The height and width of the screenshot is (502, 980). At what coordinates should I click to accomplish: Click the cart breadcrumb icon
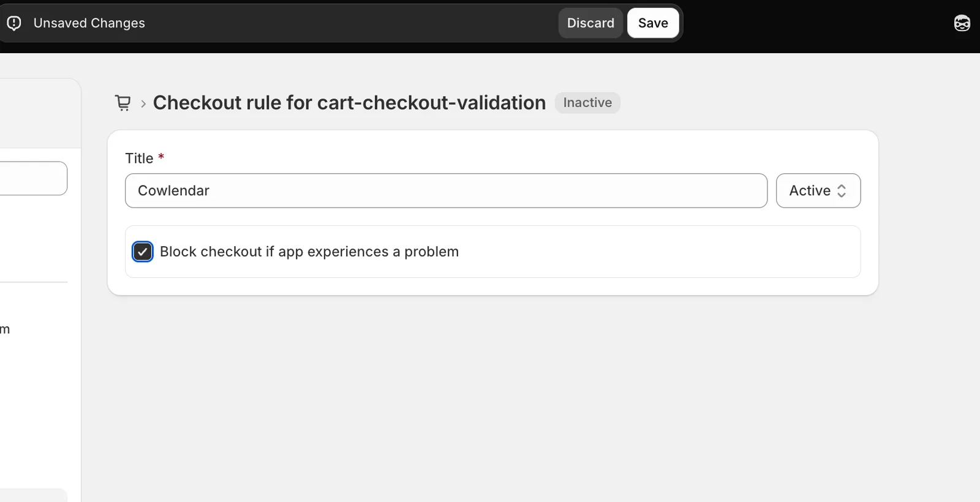123,103
